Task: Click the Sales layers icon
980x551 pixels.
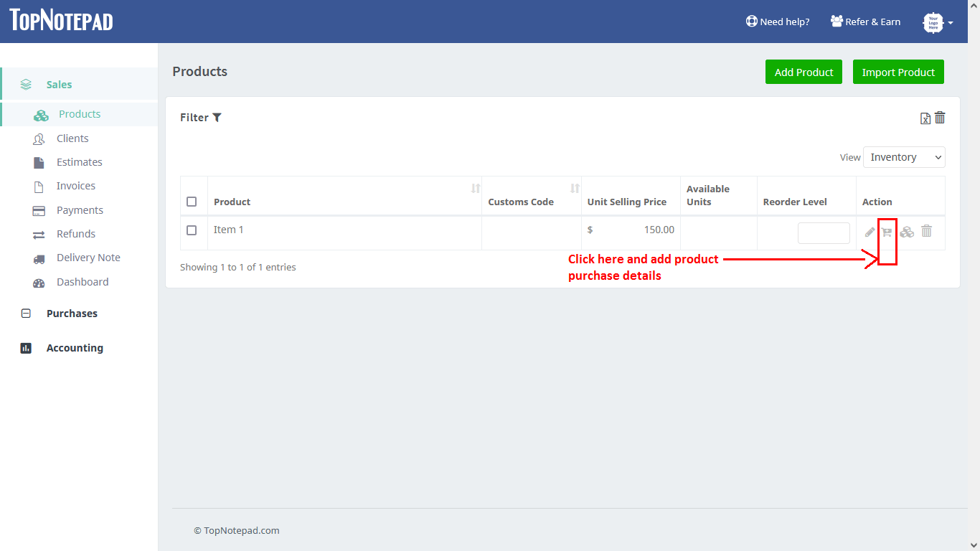Action: click(x=26, y=85)
